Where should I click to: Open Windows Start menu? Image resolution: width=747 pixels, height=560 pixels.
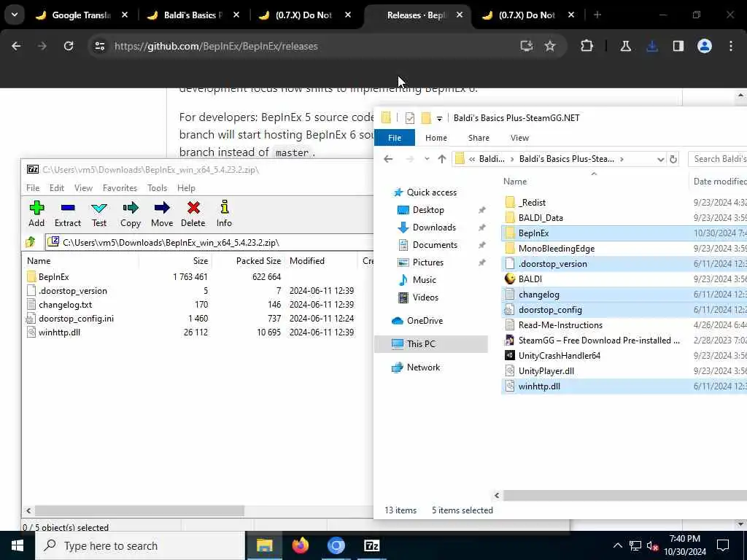(x=18, y=545)
